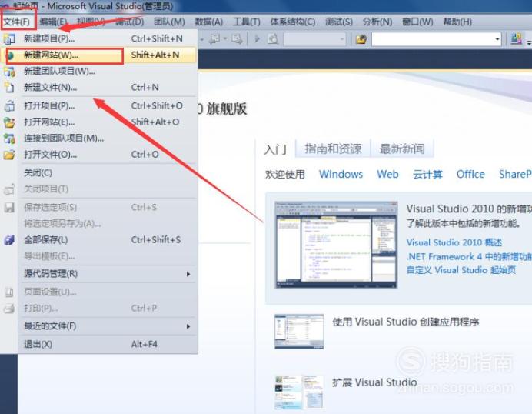Screen dimensions: 532x414
Task: Click the save all disks icon
Action: pos(9,240)
